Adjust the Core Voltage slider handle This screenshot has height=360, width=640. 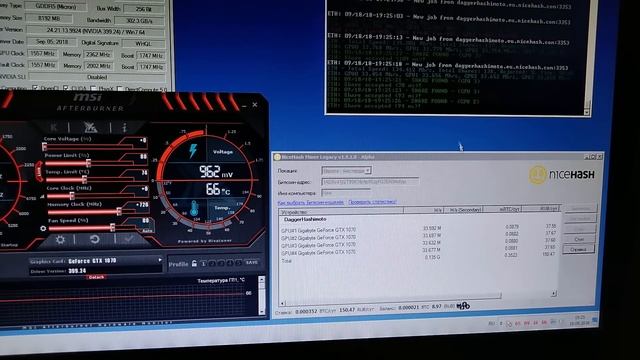coord(44,147)
